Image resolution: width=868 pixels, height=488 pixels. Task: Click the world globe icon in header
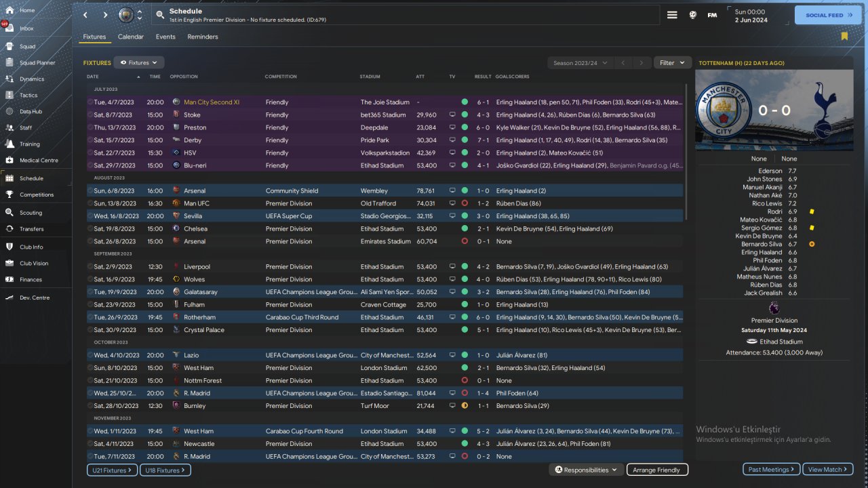click(x=693, y=15)
